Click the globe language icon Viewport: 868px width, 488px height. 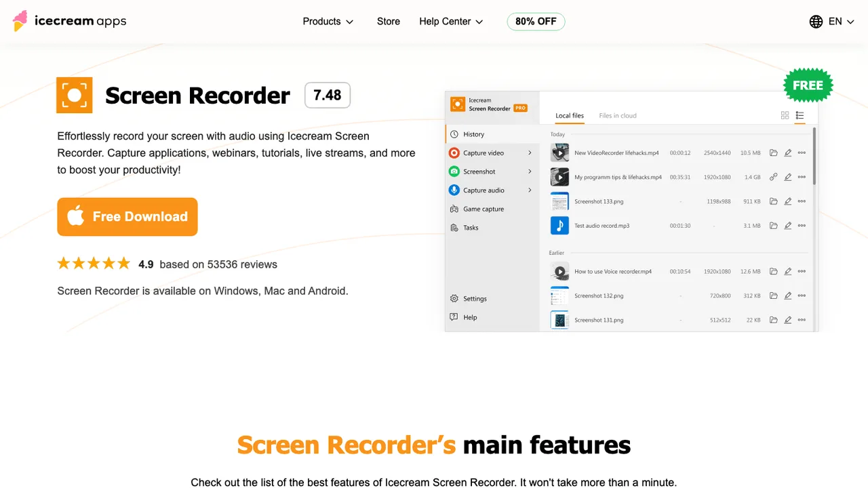[x=816, y=22]
